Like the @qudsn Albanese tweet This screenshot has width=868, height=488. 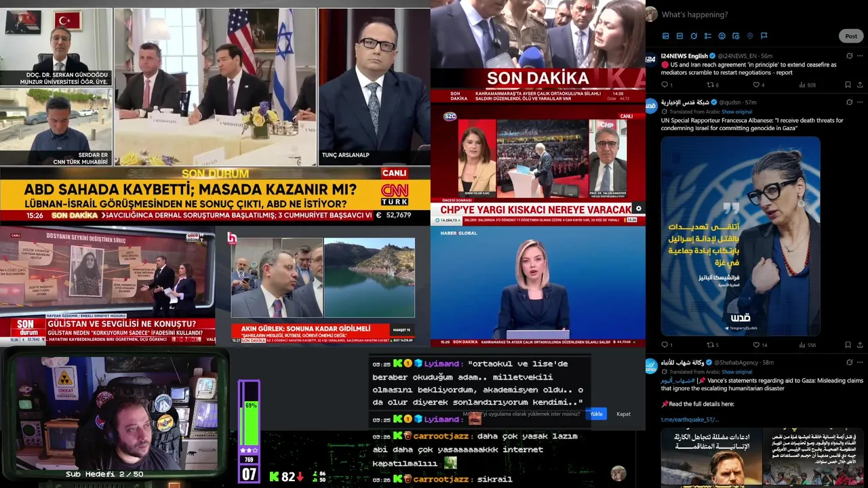tap(759, 345)
